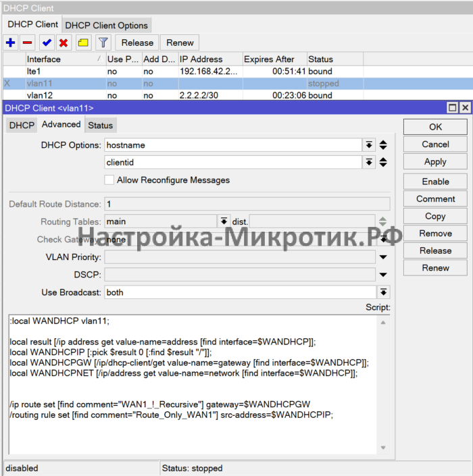The height and width of the screenshot is (476, 473).
Task: Click Comment button
Action: [x=435, y=199]
